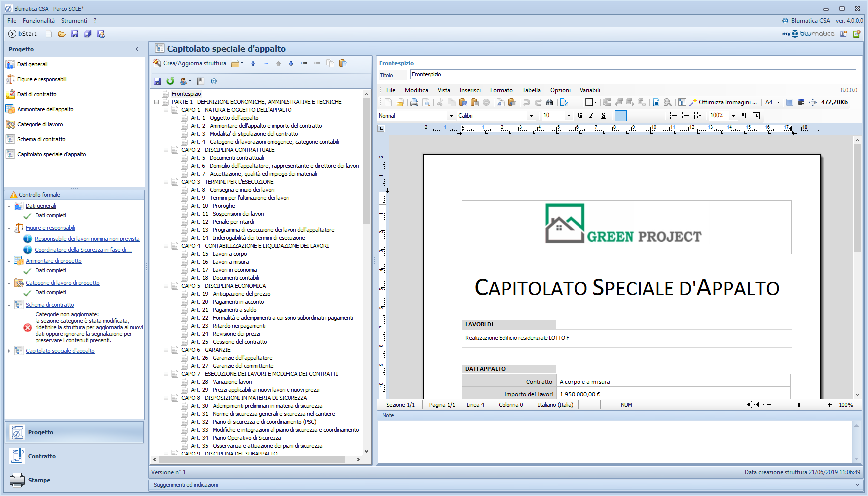Open the Calibri font dropdown
The height and width of the screenshot is (496, 868).
click(531, 116)
